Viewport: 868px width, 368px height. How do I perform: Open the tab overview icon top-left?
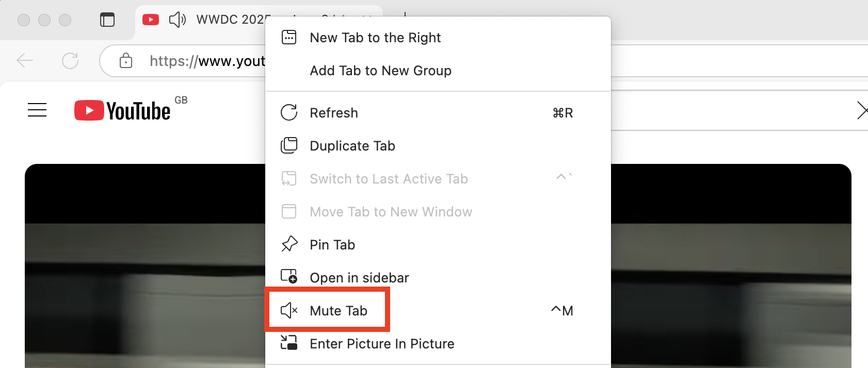107,20
